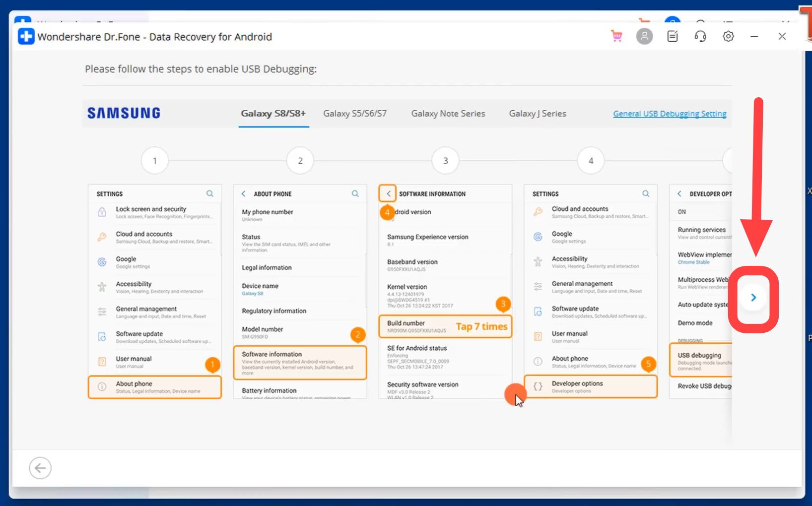
Task: Click the Dr.Fone app logo
Action: [x=26, y=37]
